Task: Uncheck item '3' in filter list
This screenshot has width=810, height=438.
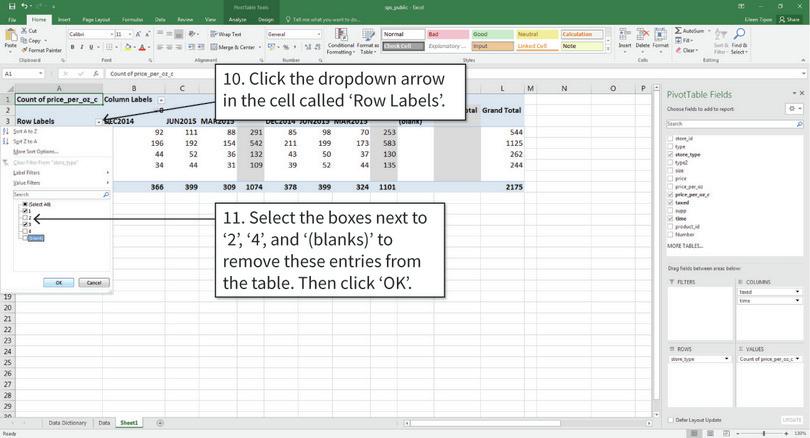Action: (x=24, y=225)
